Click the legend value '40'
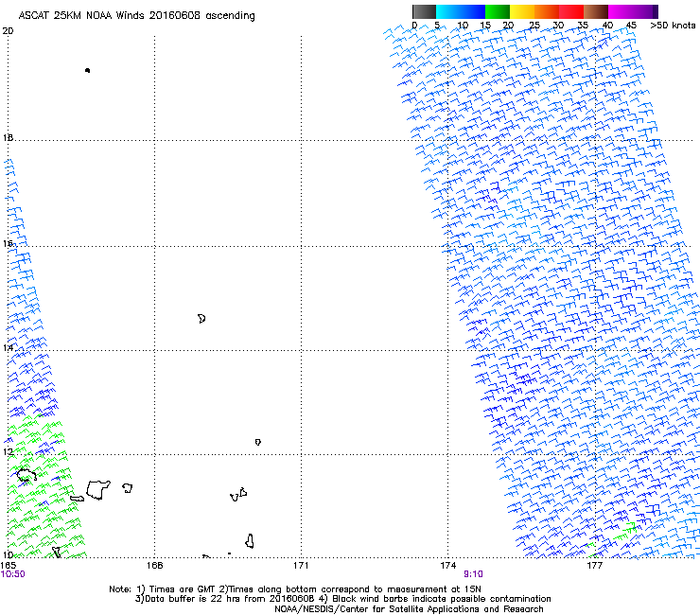The width and height of the screenshot is (700, 615). pos(607,26)
